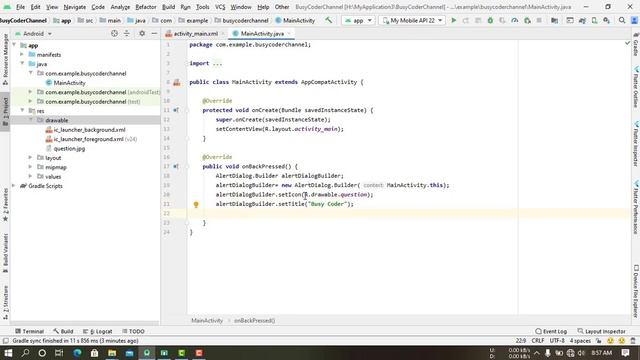Expand the collapsed import block
Viewport: 640px width, 360px height.
click(217, 63)
